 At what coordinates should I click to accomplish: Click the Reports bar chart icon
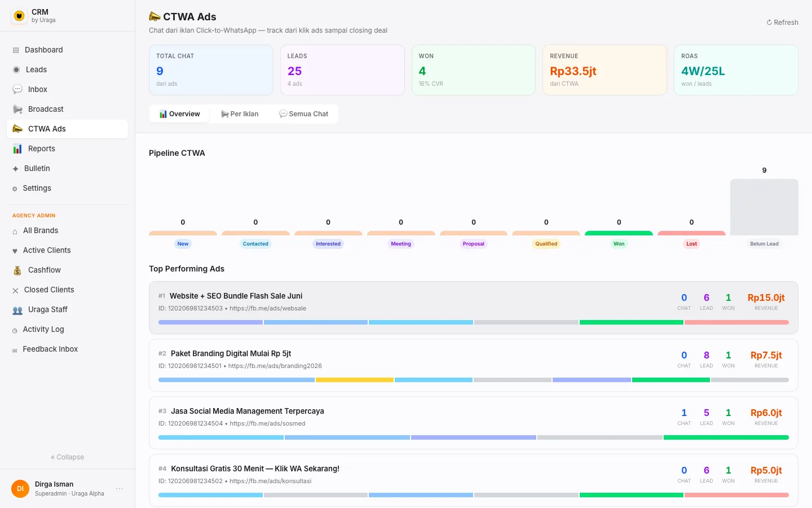coord(17,148)
